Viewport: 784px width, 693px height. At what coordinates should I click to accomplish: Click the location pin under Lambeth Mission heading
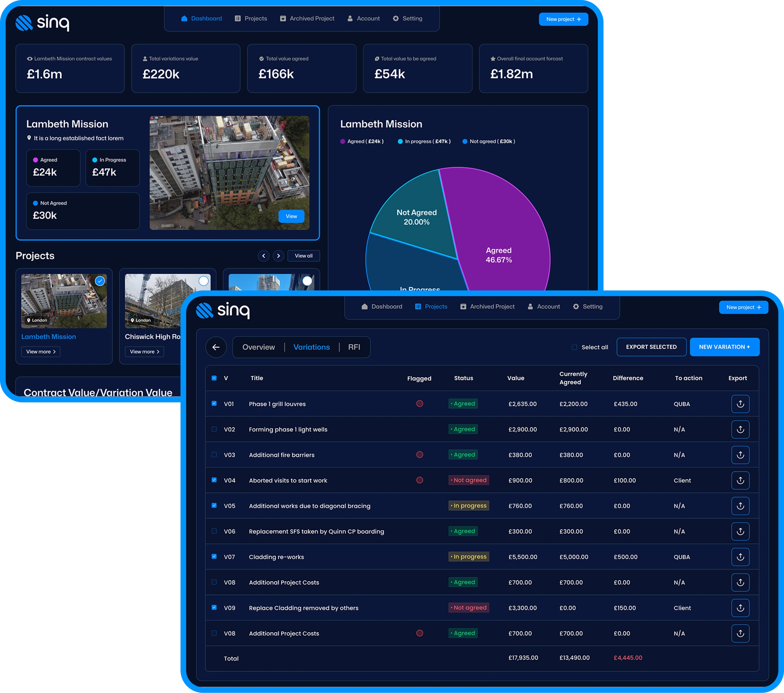pyautogui.click(x=29, y=138)
